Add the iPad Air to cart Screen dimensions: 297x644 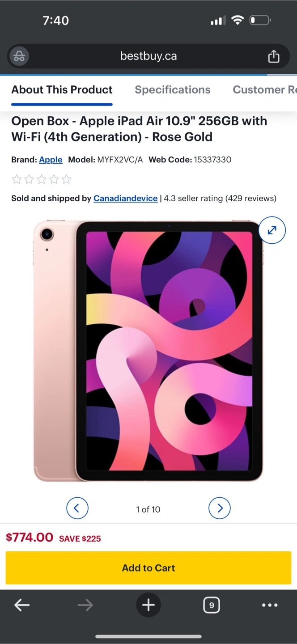148,568
